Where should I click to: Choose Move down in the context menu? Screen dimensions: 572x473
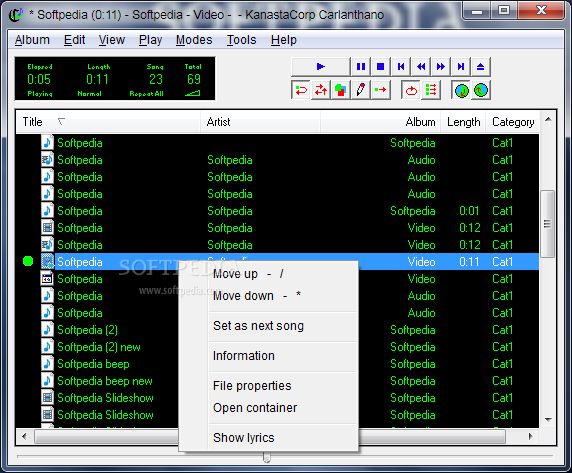[268, 296]
